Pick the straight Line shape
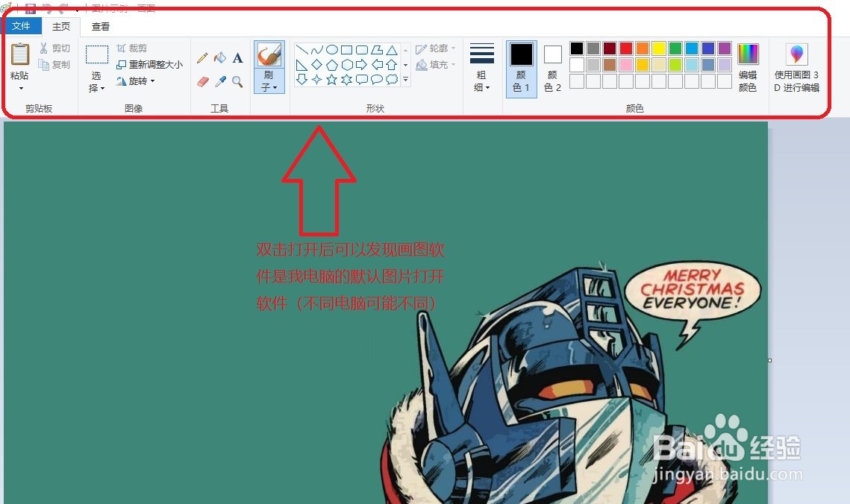This screenshot has height=504, width=850. click(x=302, y=50)
